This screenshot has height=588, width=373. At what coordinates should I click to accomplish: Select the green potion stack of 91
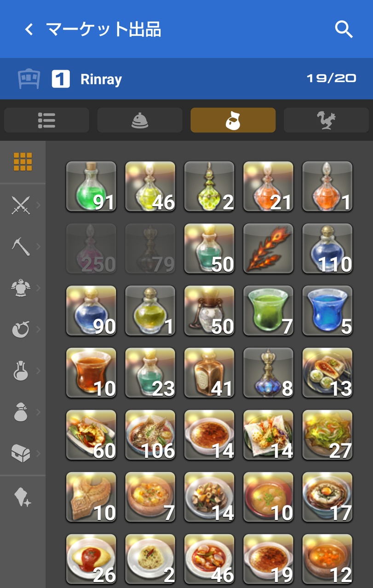pos(91,186)
